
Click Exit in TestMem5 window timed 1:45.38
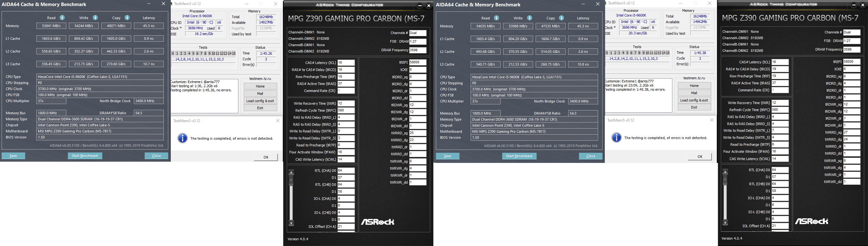694,107
